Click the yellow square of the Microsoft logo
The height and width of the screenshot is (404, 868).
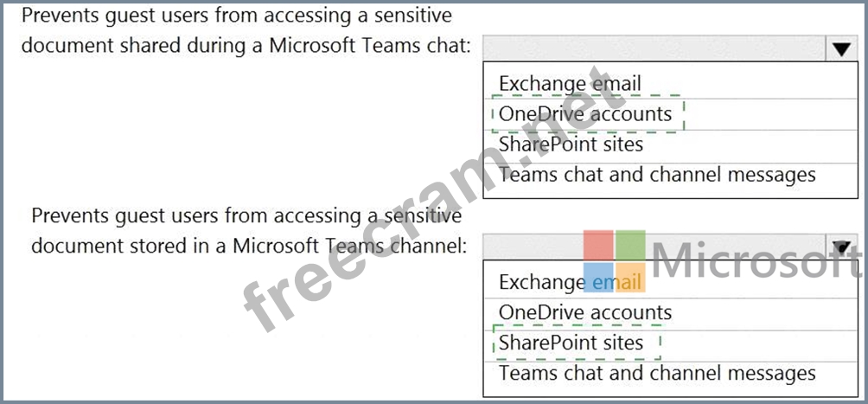(x=631, y=279)
